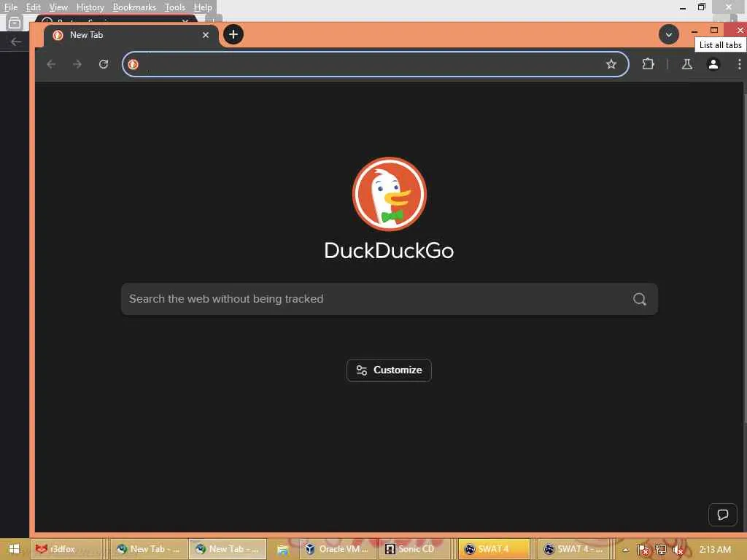Open the extensions puzzle icon
Image resolution: width=747 pixels, height=560 pixels.
click(648, 64)
